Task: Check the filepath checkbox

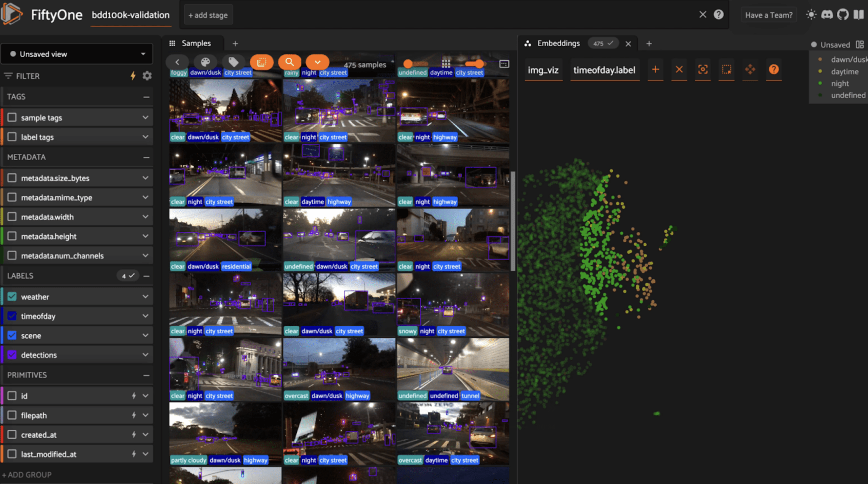Action: point(12,415)
